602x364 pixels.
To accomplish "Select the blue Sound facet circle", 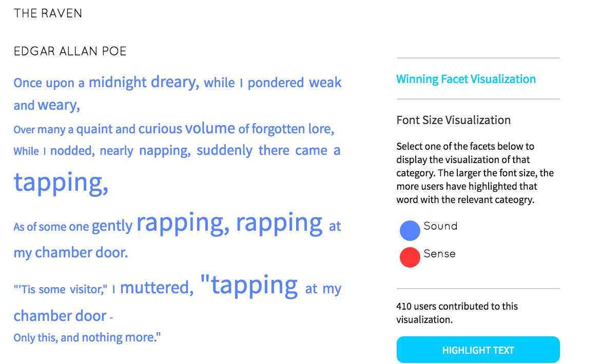I will point(410,231).
